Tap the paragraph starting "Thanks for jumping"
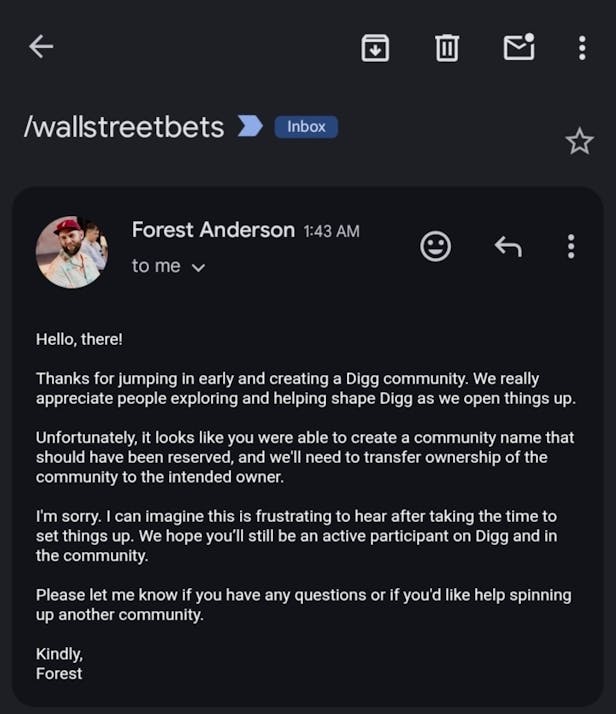Viewport: 616px width, 714px height. (301, 389)
